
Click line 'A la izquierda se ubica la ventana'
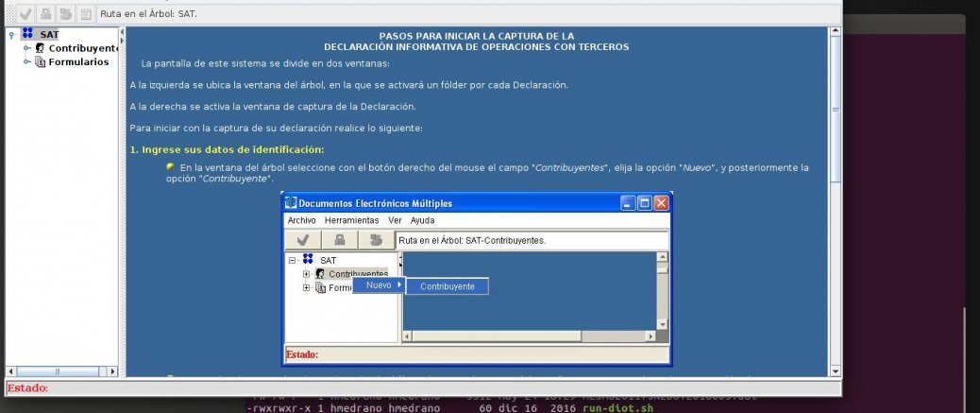click(x=348, y=85)
